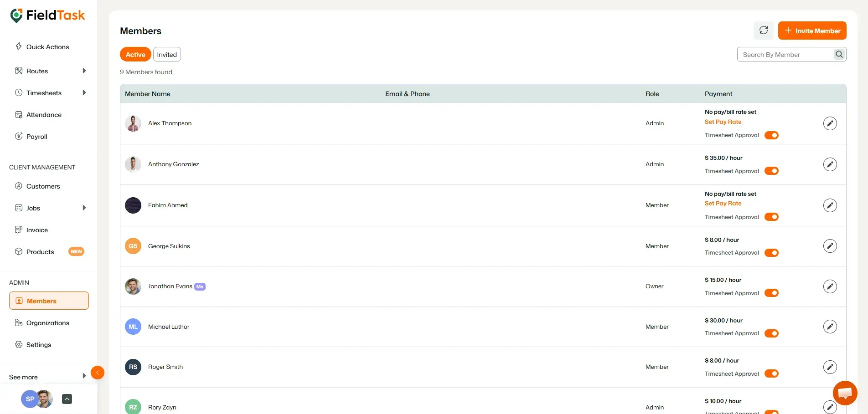Click the $ 30.00 / hour rate
Screen dimensions: 868x414
pyautogui.click(x=723, y=321)
